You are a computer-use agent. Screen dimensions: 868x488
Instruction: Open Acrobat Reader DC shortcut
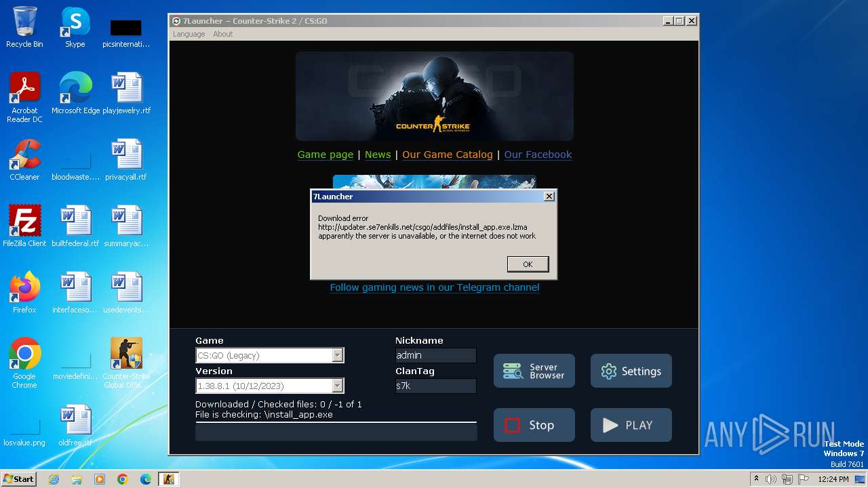pyautogui.click(x=24, y=98)
